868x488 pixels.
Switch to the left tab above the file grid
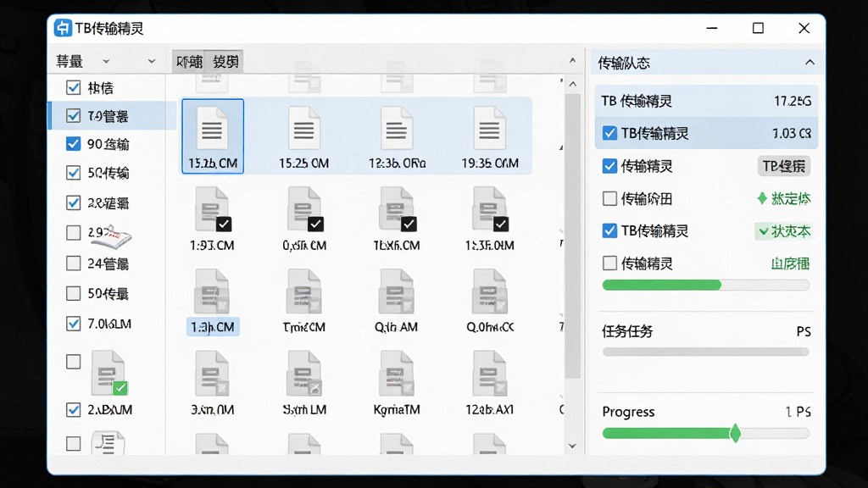click(x=189, y=61)
